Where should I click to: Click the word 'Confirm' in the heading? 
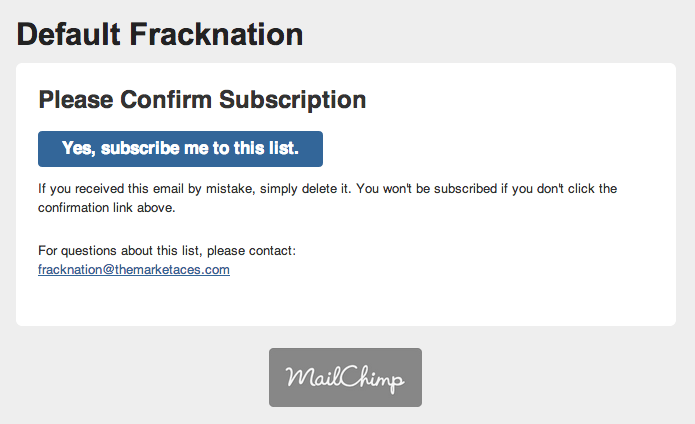166,100
